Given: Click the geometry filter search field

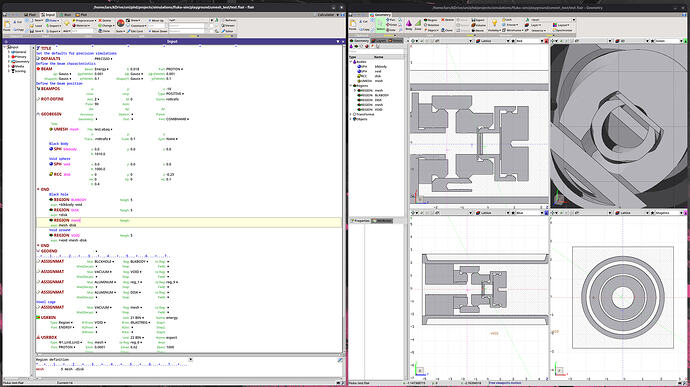Looking at the screenshot, I should pyautogui.click(x=376, y=52).
